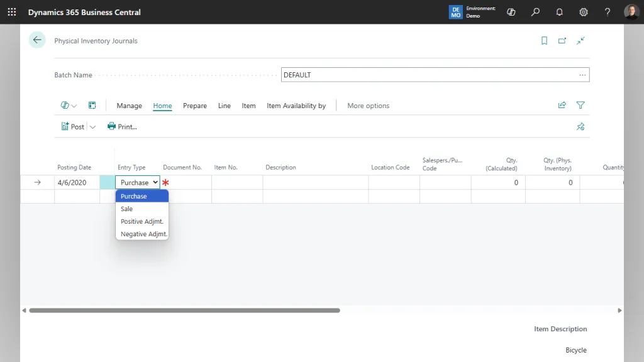The image size is (644, 362).
Task: Toggle the filter pane icon
Action: point(580,105)
